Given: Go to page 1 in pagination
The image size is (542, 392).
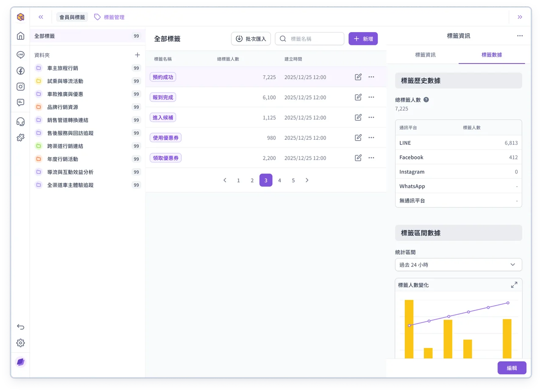Looking at the screenshot, I should pos(238,180).
